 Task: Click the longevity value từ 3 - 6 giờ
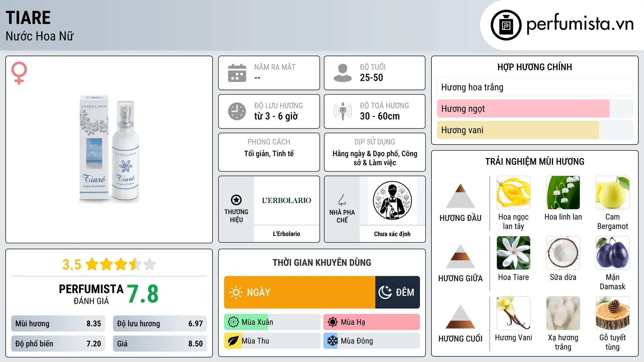pos(276,116)
